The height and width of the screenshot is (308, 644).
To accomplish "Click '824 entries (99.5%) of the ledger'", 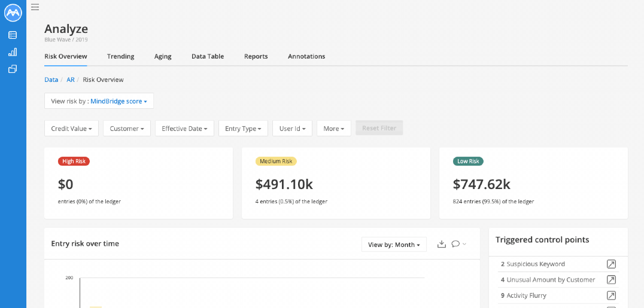I will [x=493, y=202].
